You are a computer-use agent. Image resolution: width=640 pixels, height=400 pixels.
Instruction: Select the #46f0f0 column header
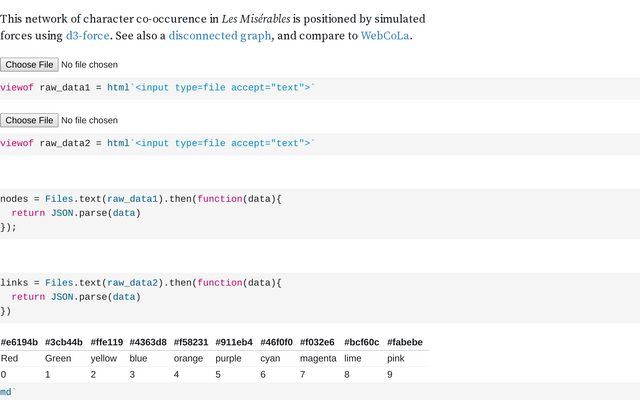(x=276, y=342)
